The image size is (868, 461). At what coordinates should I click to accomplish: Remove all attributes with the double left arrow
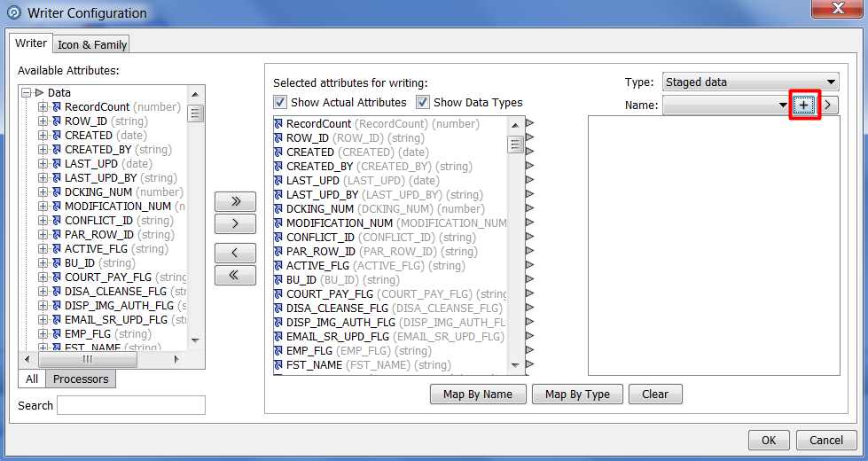tap(235, 275)
